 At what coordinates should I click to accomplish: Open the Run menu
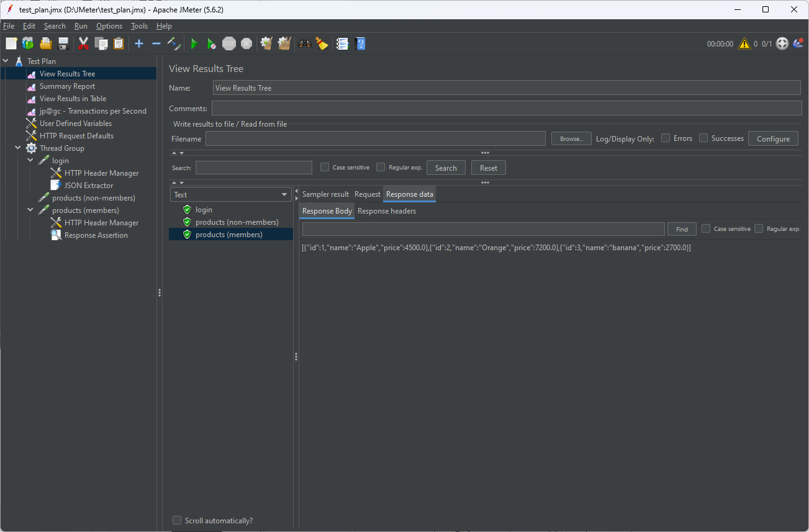(81, 26)
